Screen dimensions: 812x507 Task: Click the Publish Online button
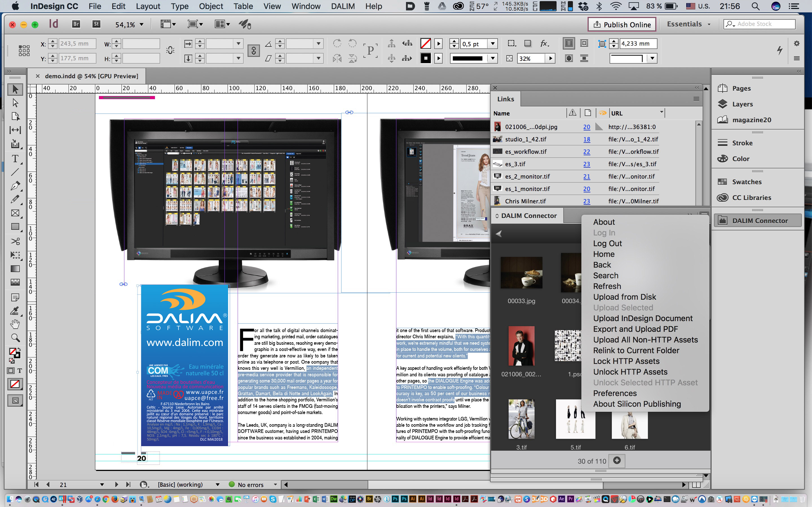(x=622, y=25)
